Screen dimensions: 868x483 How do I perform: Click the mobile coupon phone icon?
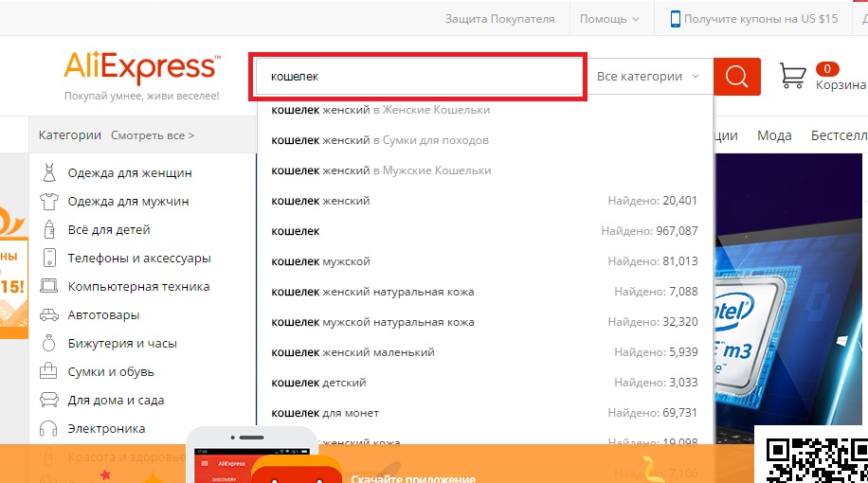(x=676, y=19)
